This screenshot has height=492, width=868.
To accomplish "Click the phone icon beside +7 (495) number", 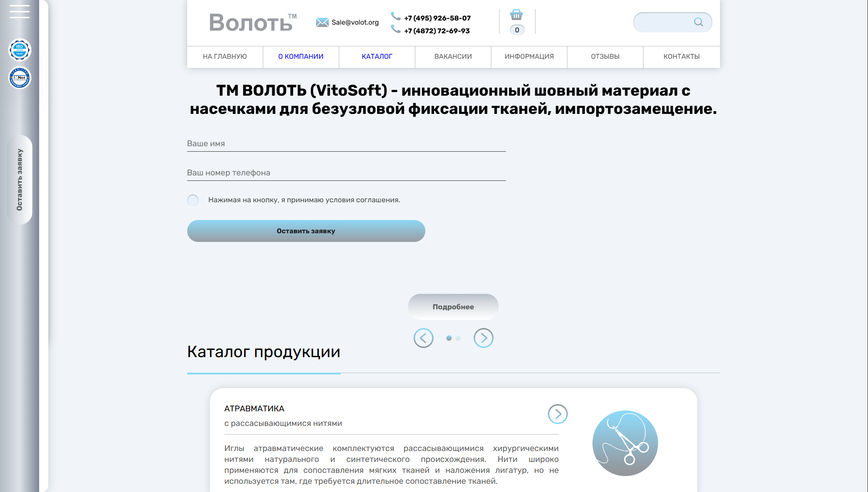I will [396, 16].
